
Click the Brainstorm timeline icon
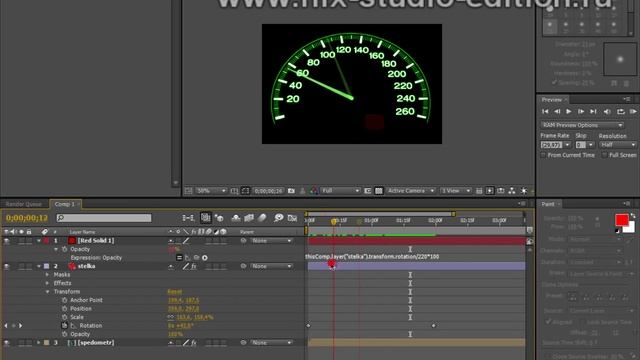pos(279,218)
